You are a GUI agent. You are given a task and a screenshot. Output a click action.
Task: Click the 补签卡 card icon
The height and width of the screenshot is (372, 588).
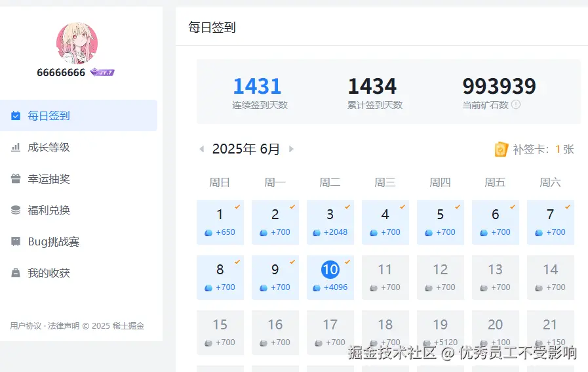coord(501,150)
